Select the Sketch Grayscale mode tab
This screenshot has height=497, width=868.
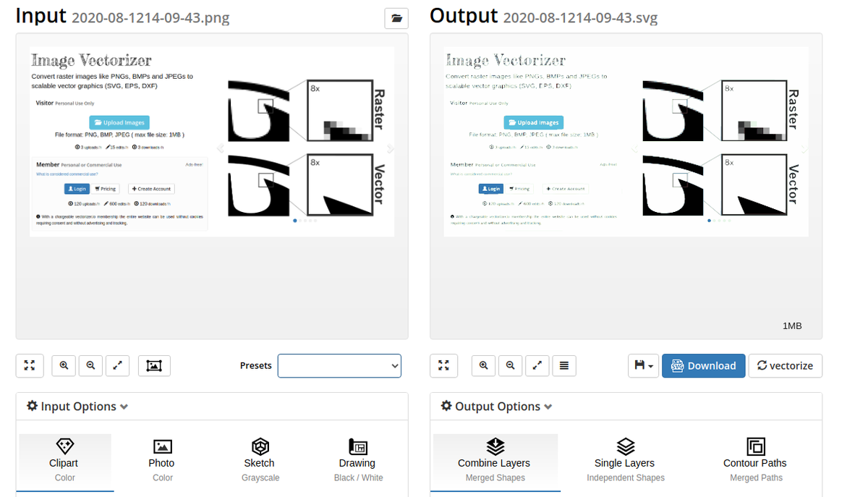tap(260, 462)
